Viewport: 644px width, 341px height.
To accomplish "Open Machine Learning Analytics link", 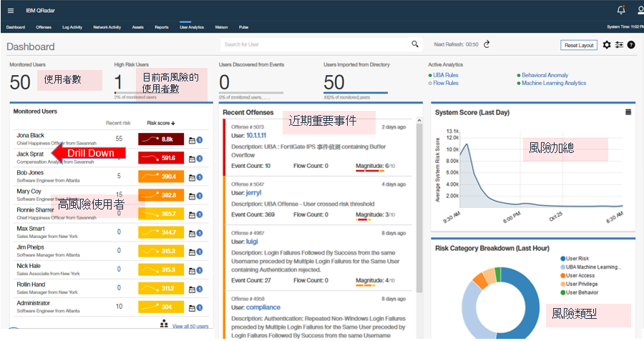I will (x=554, y=83).
